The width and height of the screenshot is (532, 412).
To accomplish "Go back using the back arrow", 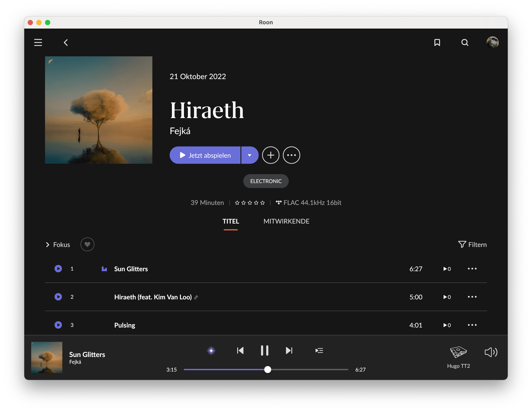I will coord(66,43).
